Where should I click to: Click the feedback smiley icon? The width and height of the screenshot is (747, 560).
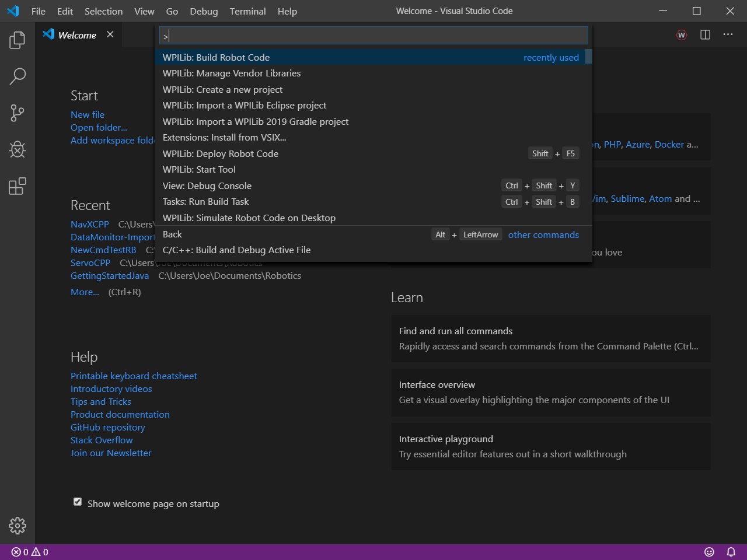click(709, 552)
